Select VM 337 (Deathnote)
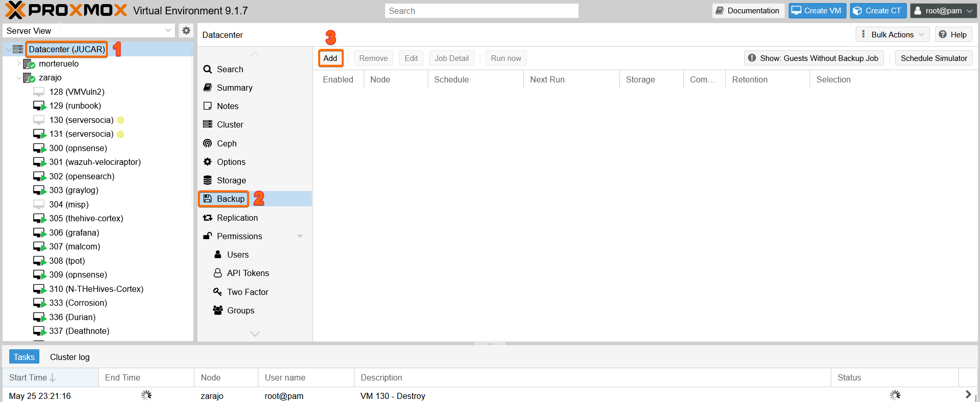Viewport: 980px width, 402px height. pyautogui.click(x=79, y=331)
